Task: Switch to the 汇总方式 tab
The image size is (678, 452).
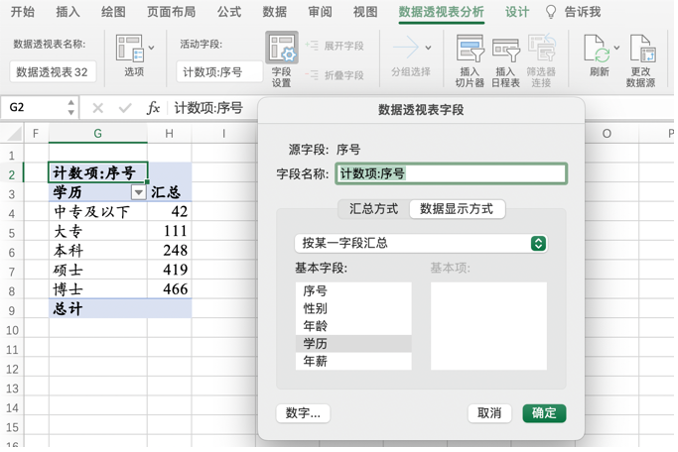Action: [373, 209]
